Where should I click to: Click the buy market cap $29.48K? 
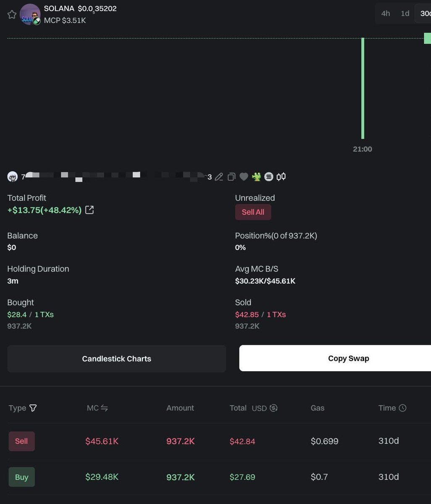[102, 477]
